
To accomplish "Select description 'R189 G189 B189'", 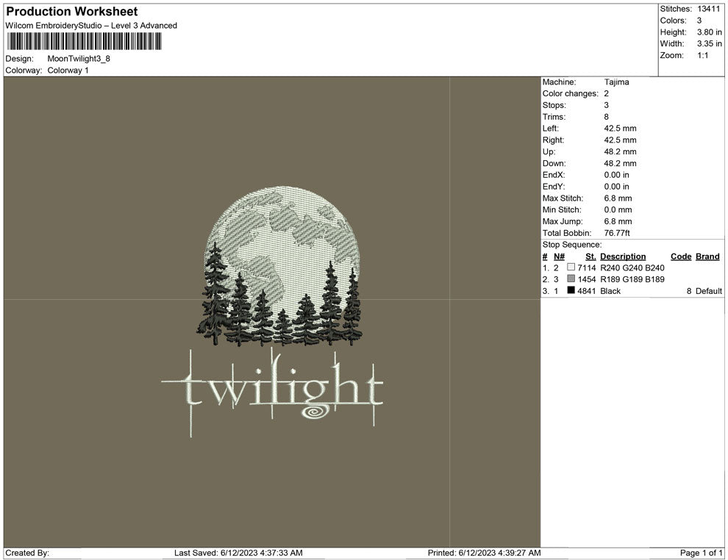I will point(632,279).
